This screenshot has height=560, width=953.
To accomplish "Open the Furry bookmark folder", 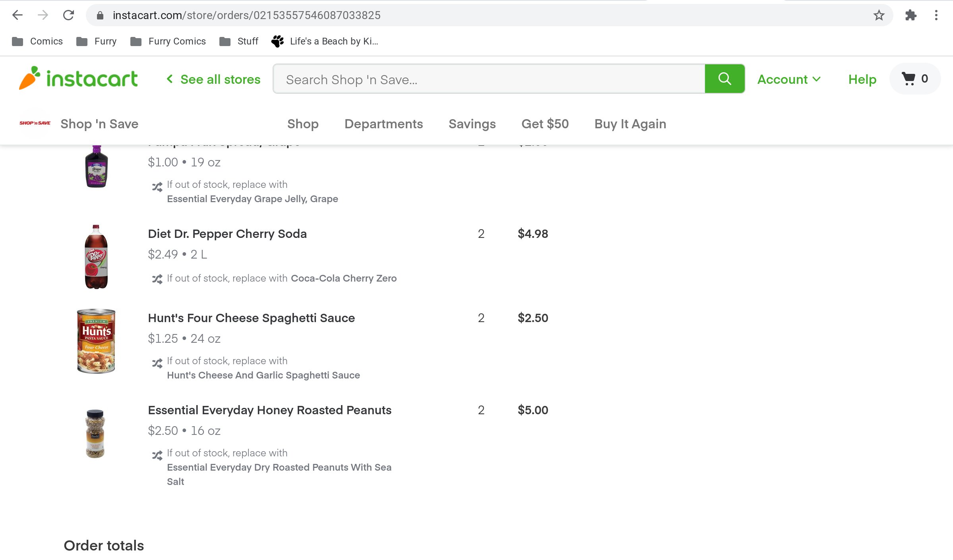I will coord(97,41).
